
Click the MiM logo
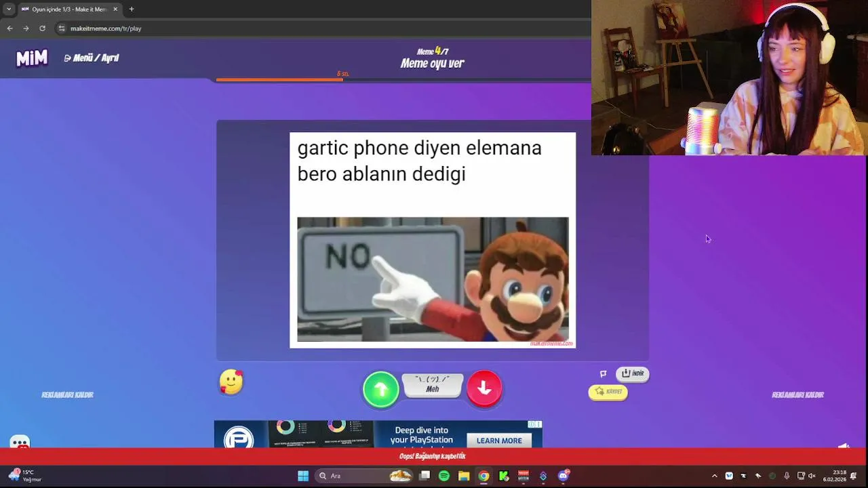point(32,58)
